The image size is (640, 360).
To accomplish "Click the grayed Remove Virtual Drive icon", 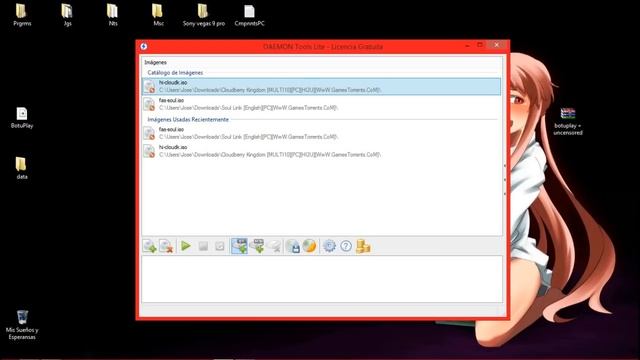I will 275,246.
